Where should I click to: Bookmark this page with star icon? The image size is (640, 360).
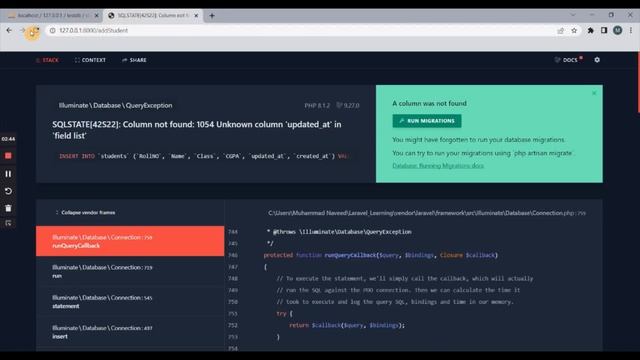[574, 31]
